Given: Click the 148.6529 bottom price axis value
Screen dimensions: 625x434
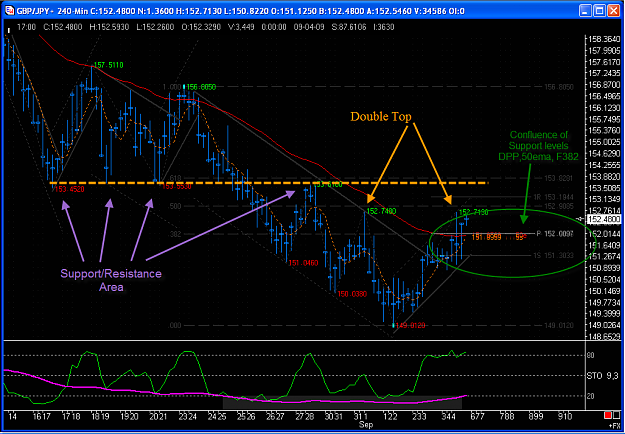Looking at the screenshot, I should coord(604,337).
